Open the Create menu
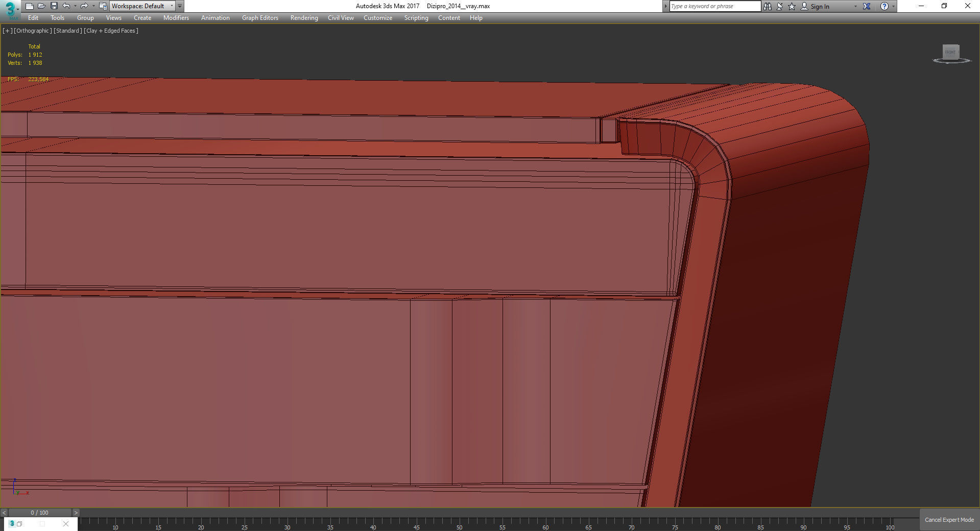The image size is (980, 531). [142, 18]
